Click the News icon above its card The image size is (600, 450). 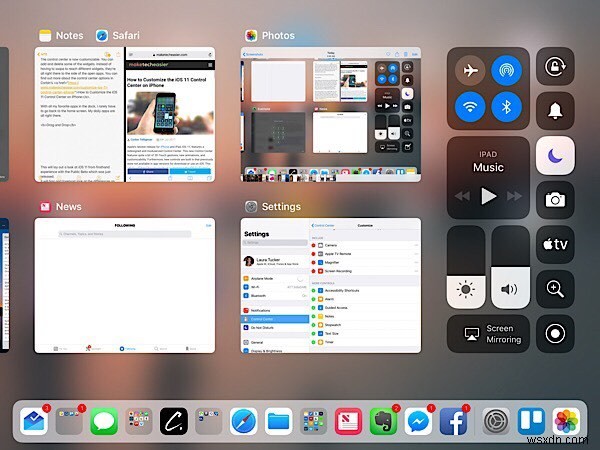point(45,207)
